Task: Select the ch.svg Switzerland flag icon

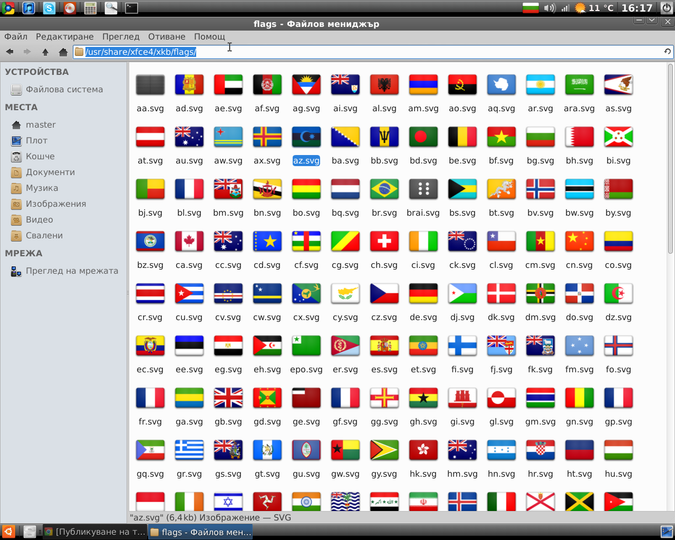Action: pos(384,242)
